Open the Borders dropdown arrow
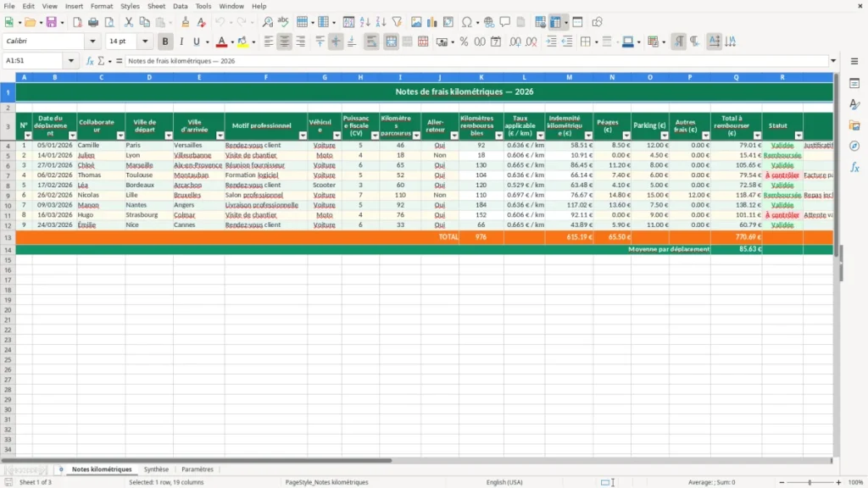This screenshot has height=488, width=868. tap(596, 42)
